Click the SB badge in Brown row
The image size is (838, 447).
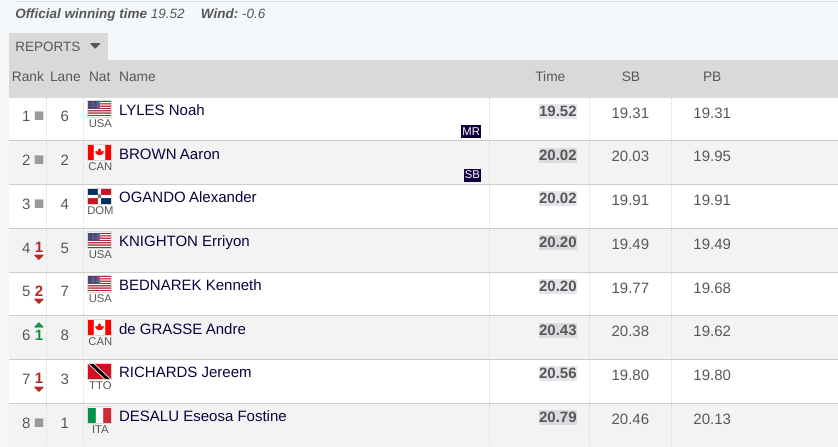click(x=472, y=175)
